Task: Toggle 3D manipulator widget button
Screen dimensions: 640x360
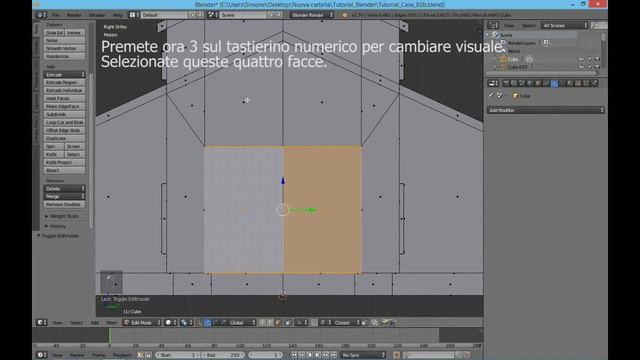Action: [200, 322]
